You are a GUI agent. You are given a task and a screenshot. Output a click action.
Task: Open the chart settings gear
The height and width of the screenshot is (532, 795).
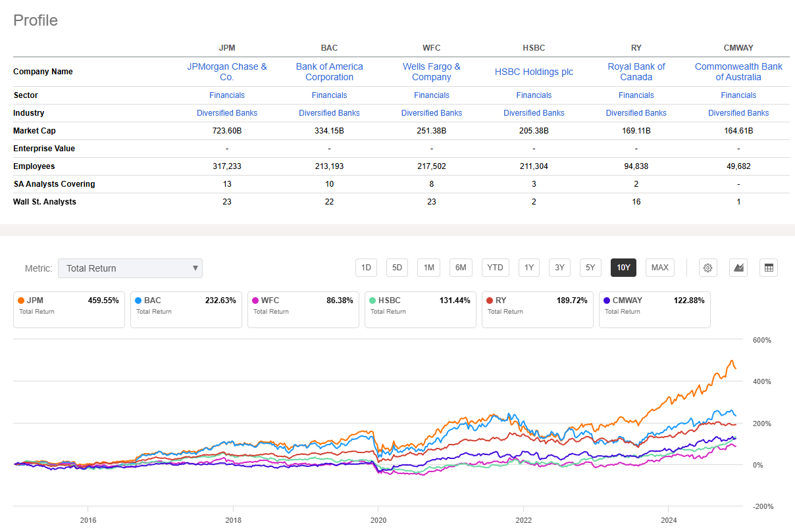tap(707, 268)
